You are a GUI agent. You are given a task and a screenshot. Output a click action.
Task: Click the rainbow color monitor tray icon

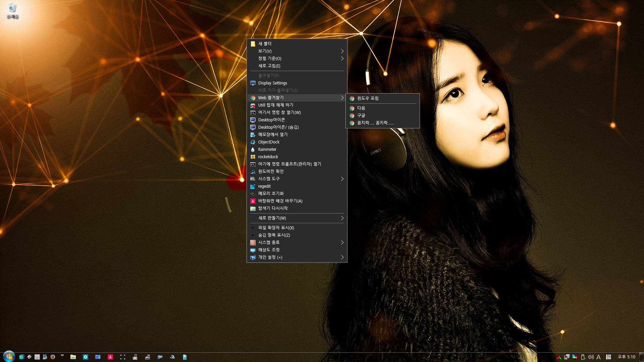coord(575,357)
